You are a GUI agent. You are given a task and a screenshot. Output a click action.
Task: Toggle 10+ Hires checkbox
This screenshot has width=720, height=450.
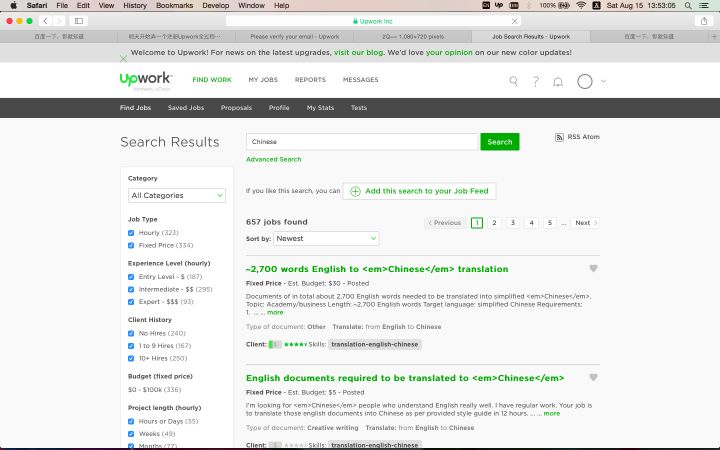131,359
